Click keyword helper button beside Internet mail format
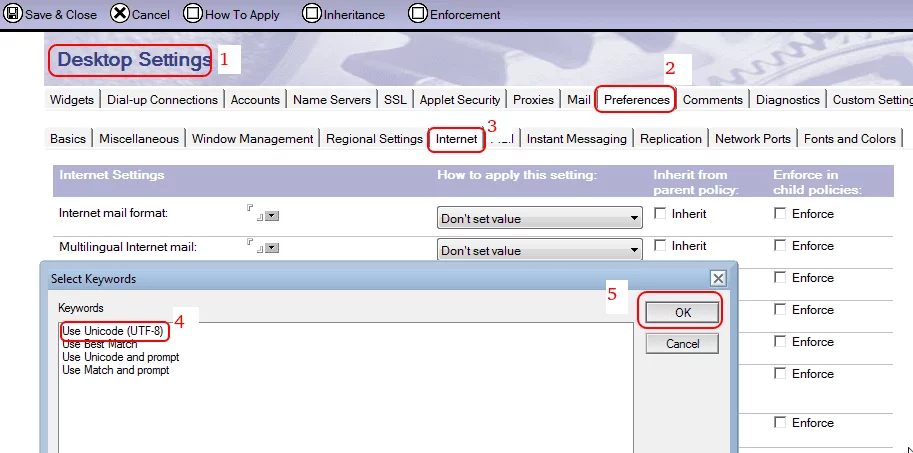The height and width of the screenshot is (453, 913). 271,216
